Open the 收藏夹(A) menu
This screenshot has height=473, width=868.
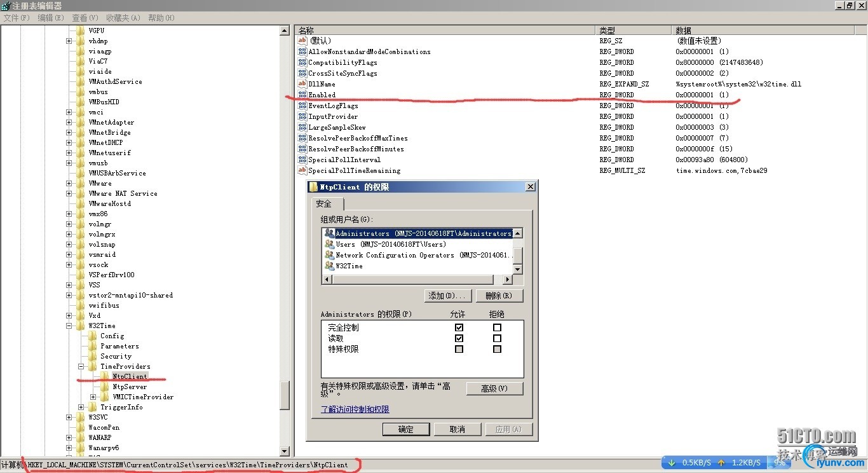point(123,18)
